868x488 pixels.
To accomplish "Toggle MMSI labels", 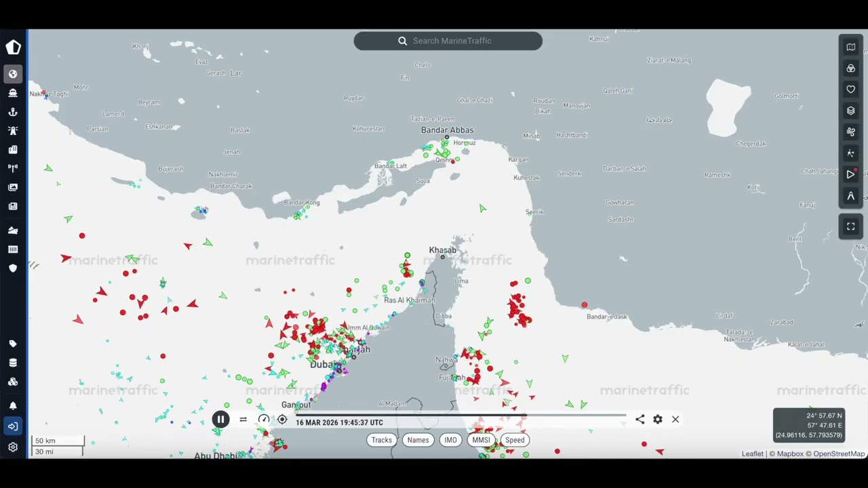I will coord(481,440).
